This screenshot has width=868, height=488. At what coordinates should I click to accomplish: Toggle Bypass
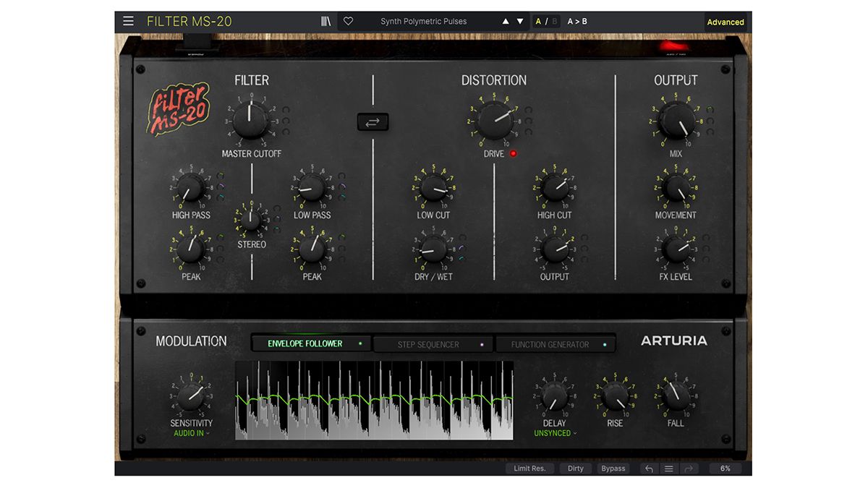point(613,468)
